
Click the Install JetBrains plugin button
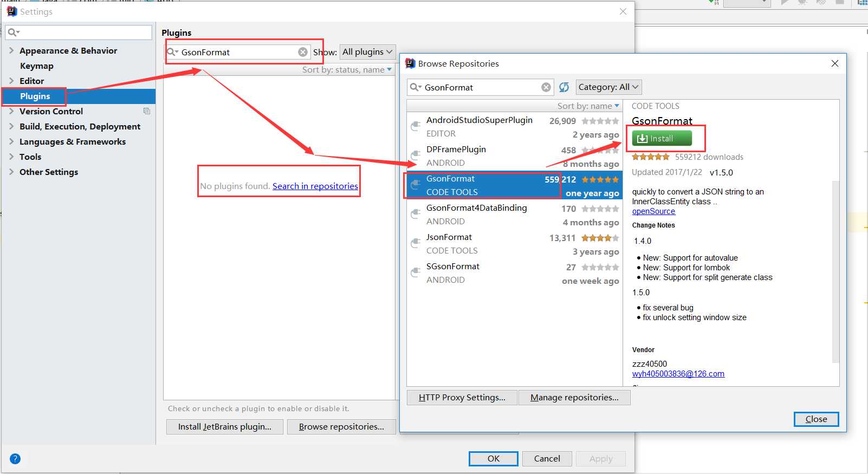click(225, 427)
